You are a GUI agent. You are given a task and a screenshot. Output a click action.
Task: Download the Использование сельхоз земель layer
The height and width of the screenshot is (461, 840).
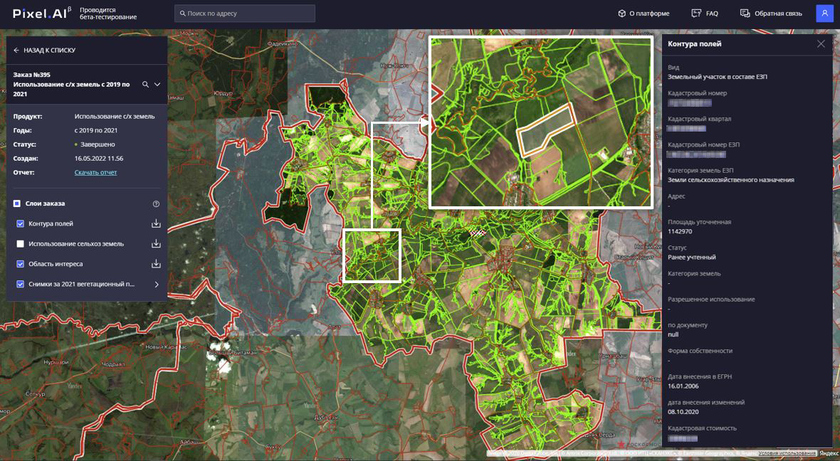click(x=156, y=244)
